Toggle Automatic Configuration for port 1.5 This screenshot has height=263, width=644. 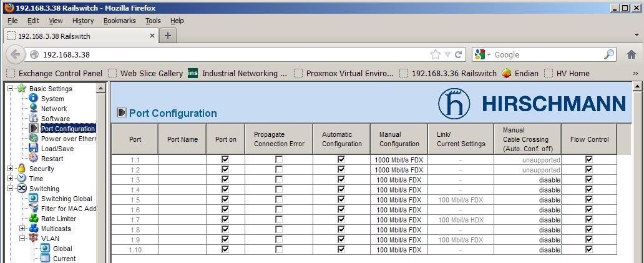coord(341,199)
